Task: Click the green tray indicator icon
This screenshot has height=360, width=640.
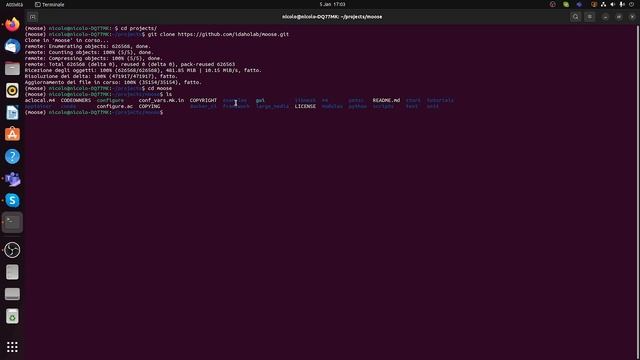Action: [566, 4]
